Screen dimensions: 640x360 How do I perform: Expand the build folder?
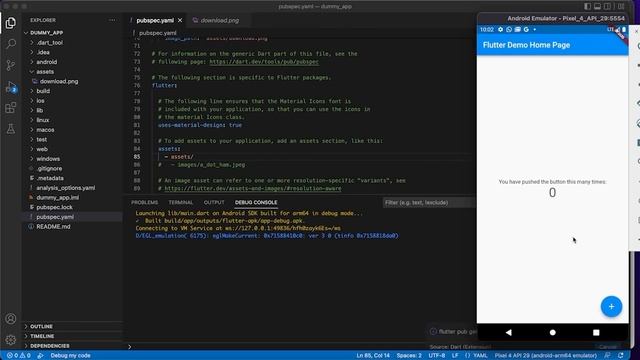43,91
